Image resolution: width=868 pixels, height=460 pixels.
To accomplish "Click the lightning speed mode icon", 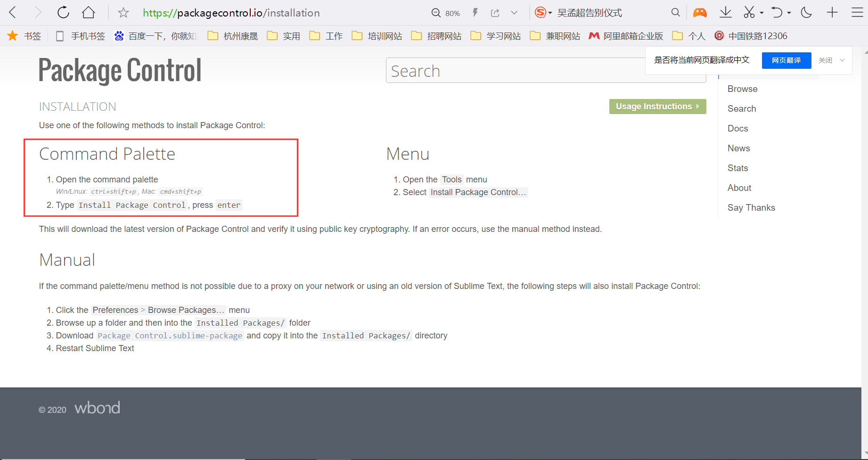I will (475, 13).
